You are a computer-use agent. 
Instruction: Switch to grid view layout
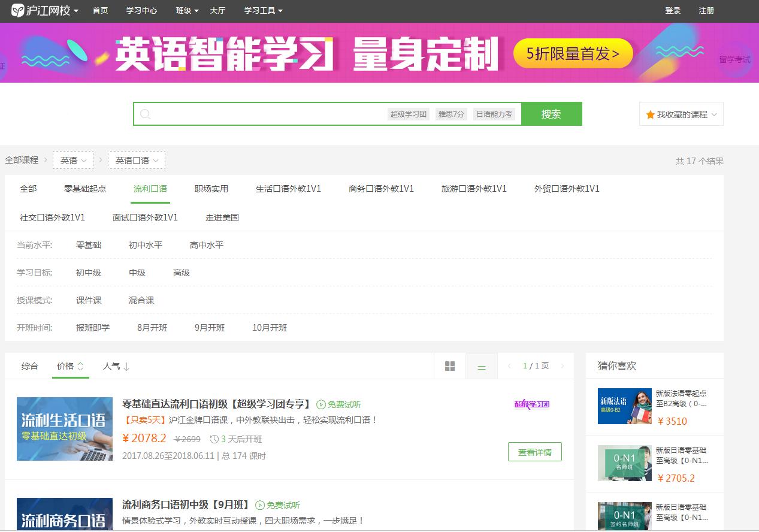pyautogui.click(x=450, y=365)
